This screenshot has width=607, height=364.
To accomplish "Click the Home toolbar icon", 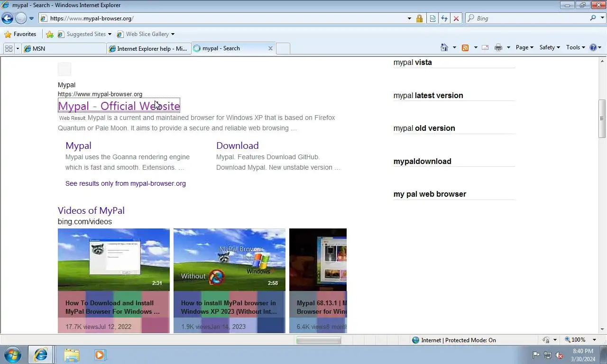I will click(x=444, y=47).
